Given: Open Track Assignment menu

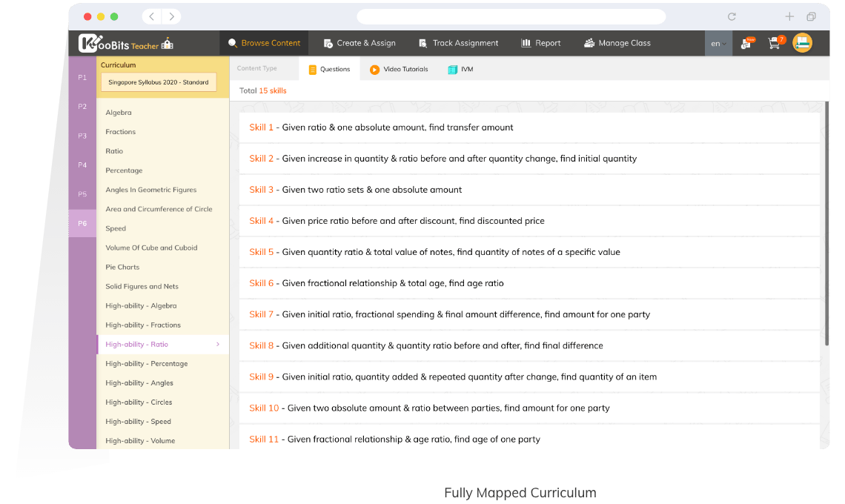Looking at the screenshot, I should (x=459, y=43).
